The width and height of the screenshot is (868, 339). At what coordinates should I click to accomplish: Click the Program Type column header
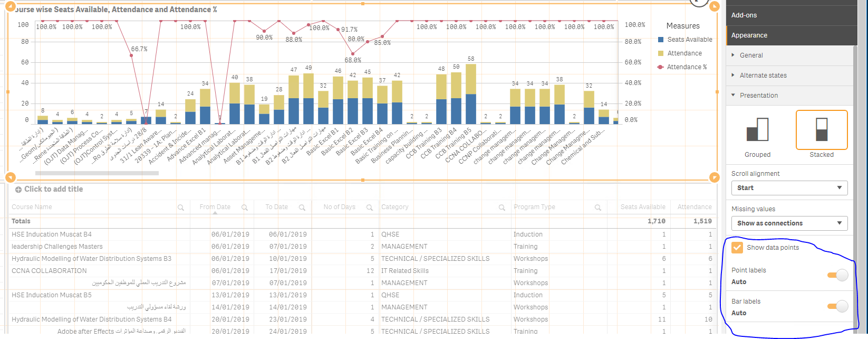point(535,207)
